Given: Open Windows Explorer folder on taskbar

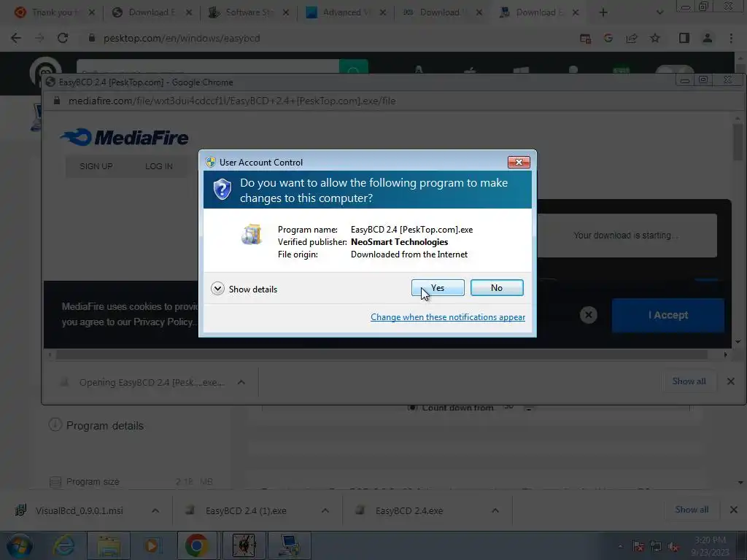Looking at the screenshot, I should 109,545.
